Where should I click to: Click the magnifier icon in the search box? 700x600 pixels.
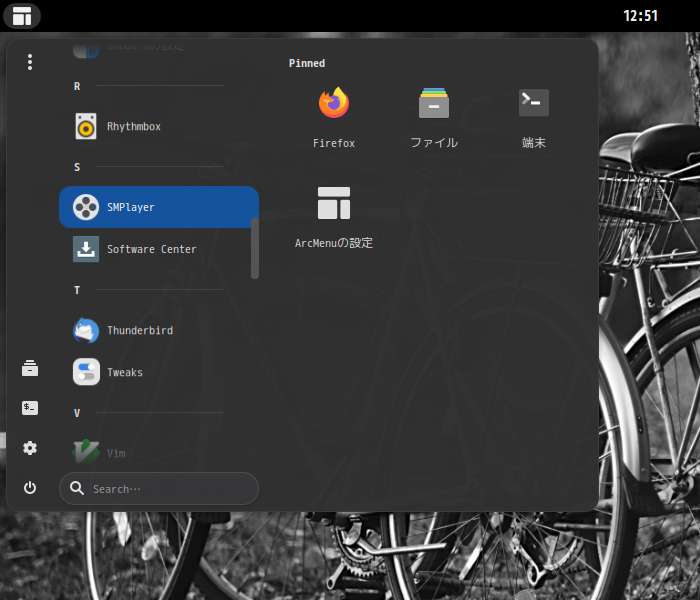point(77,488)
